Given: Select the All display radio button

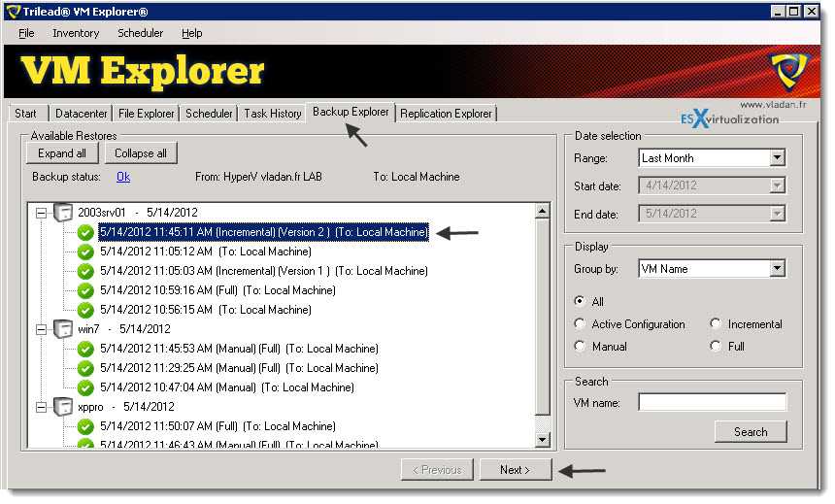Looking at the screenshot, I should pos(580,301).
